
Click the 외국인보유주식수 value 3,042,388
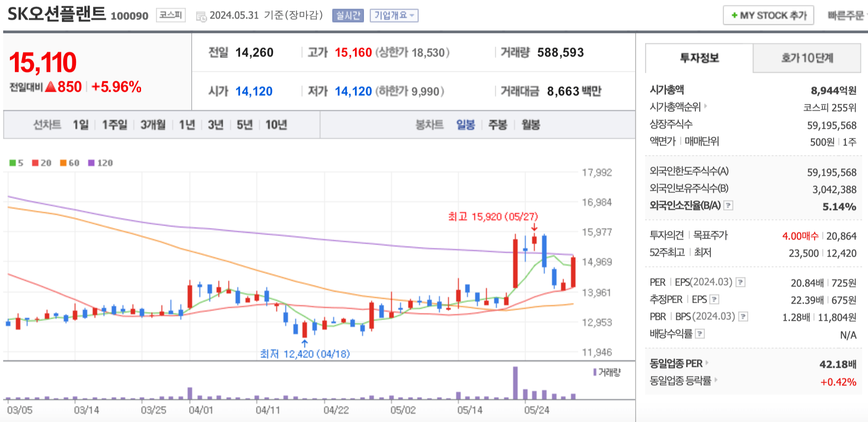pyautogui.click(x=835, y=189)
